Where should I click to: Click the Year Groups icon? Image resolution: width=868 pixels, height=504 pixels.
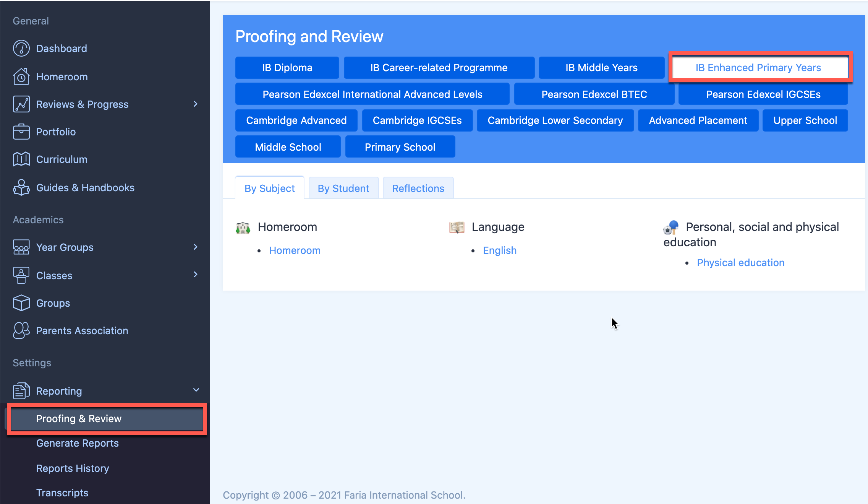[21, 247]
